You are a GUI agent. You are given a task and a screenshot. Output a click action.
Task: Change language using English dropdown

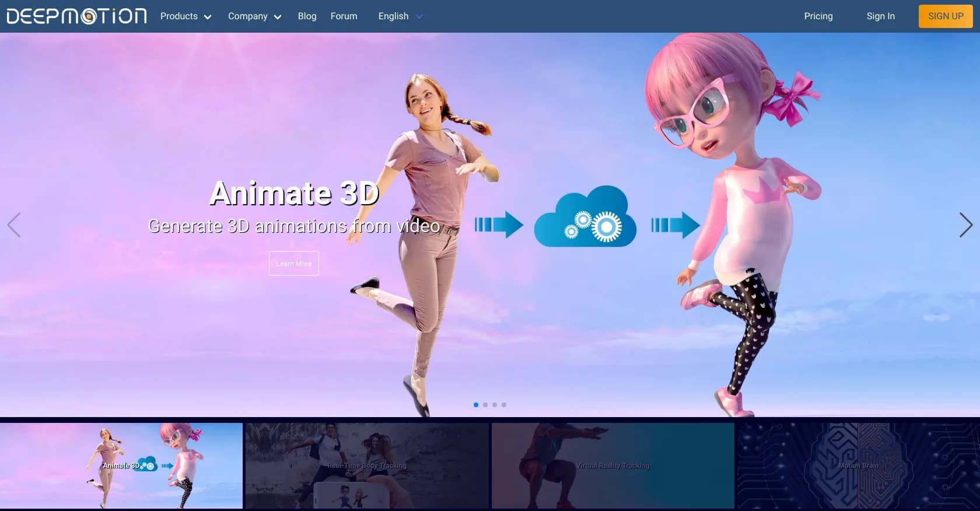(x=400, y=16)
